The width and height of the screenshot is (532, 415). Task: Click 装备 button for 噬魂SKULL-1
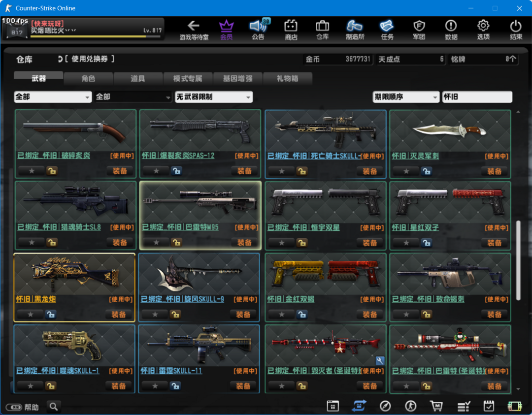[x=119, y=386]
